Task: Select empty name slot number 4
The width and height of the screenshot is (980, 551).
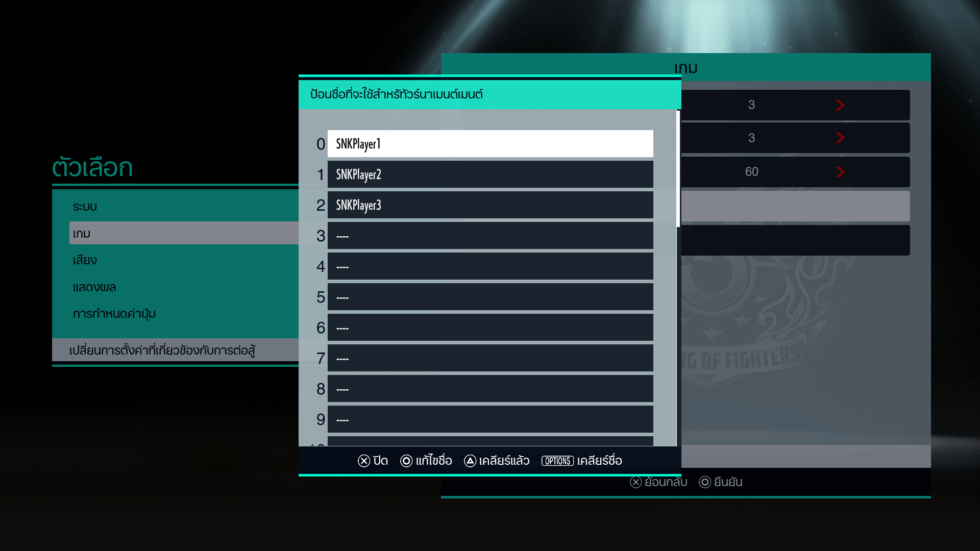Action: click(x=490, y=266)
